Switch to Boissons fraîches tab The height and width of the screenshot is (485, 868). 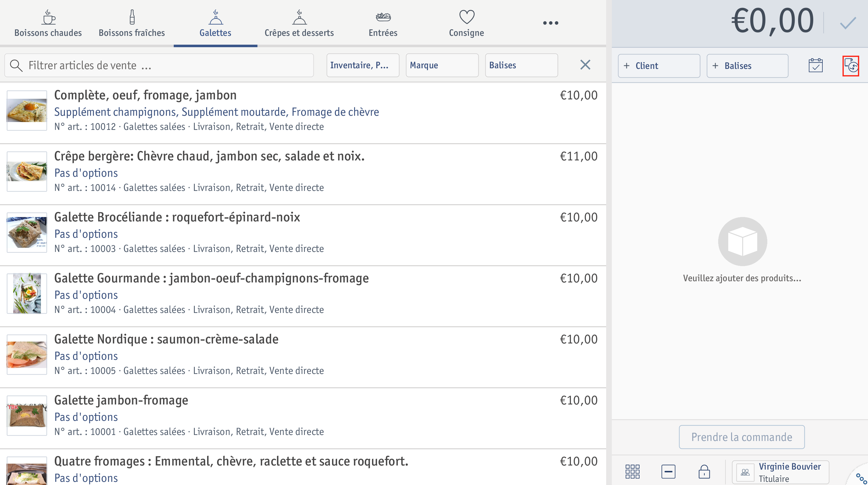(132, 23)
